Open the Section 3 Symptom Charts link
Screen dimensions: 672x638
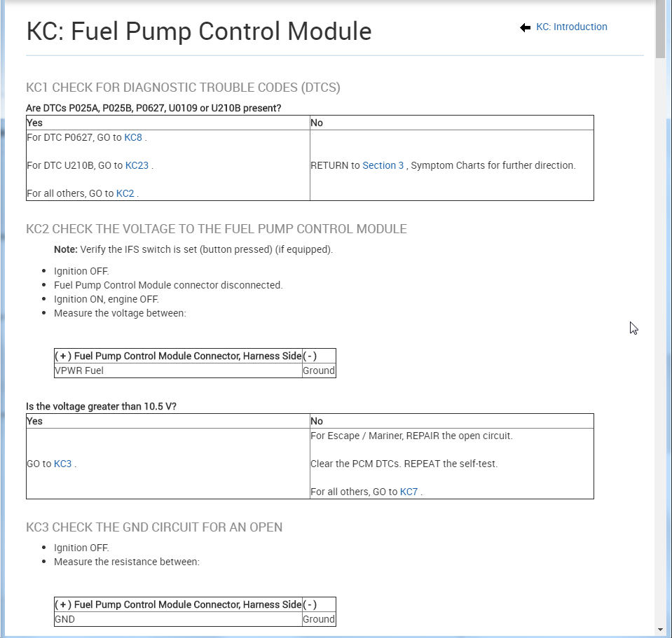[x=383, y=166]
